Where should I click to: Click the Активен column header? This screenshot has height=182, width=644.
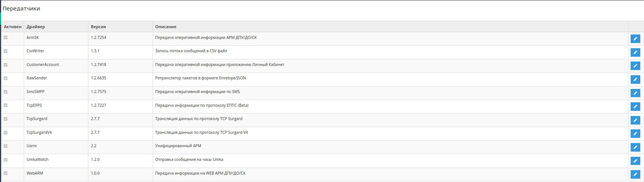[x=12, y=27]
